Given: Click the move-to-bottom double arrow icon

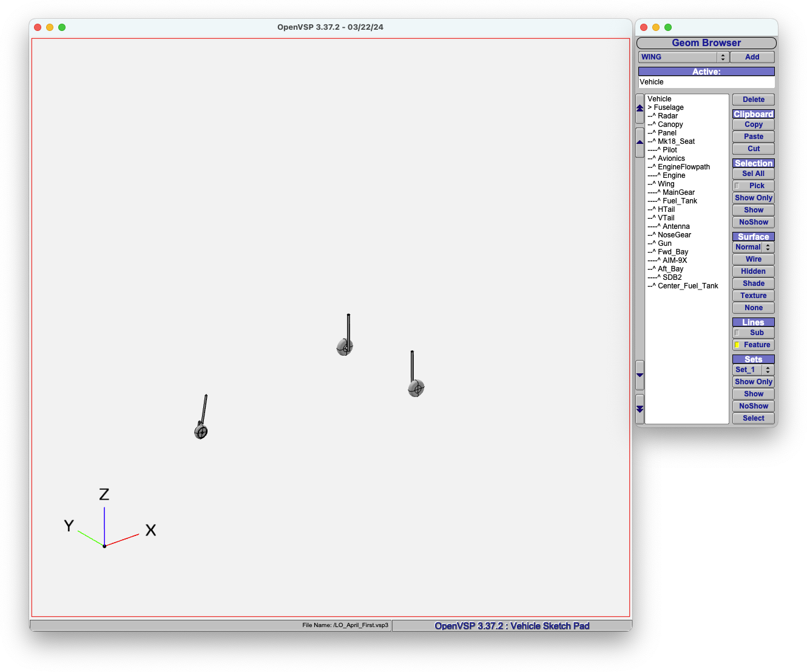Looking at the screenshot, I should (x=640, y=409).
